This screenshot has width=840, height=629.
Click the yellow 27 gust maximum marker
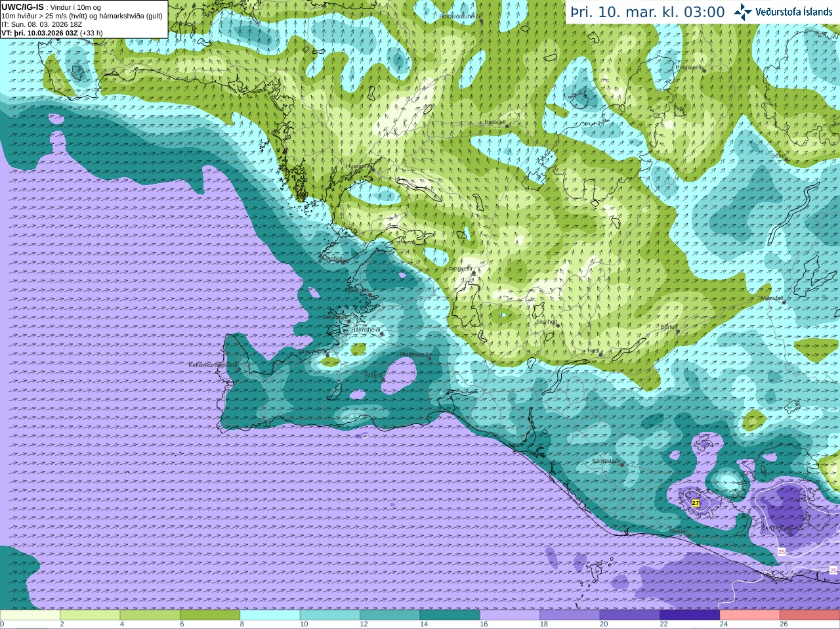696,503
